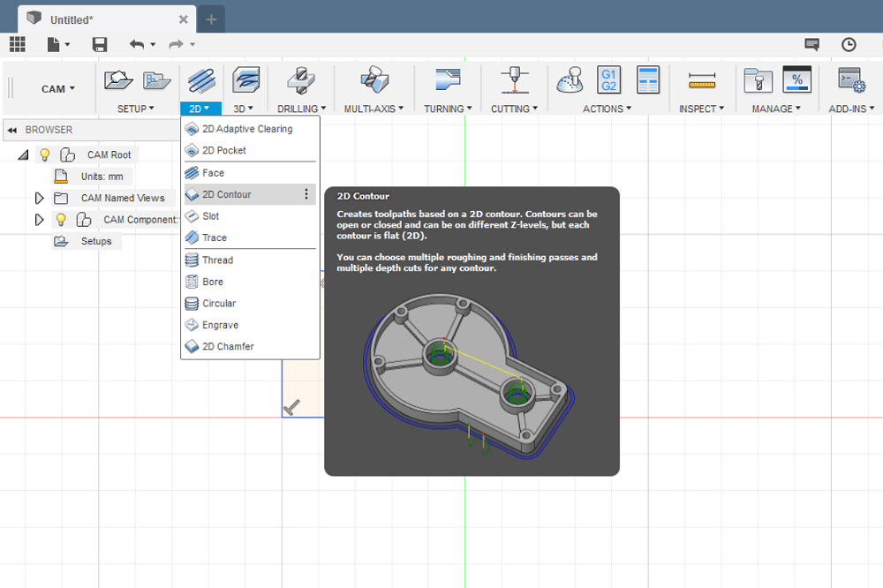Viewport: 883px width, 588px height.
Task: Click the Undo arrow icon
Action: 137,44
